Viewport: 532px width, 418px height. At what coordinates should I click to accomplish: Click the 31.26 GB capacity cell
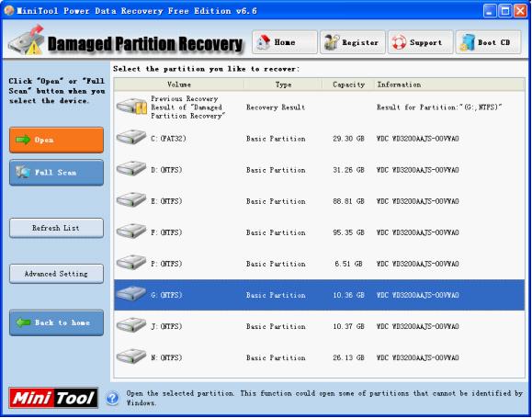click(x=348, y=170)
